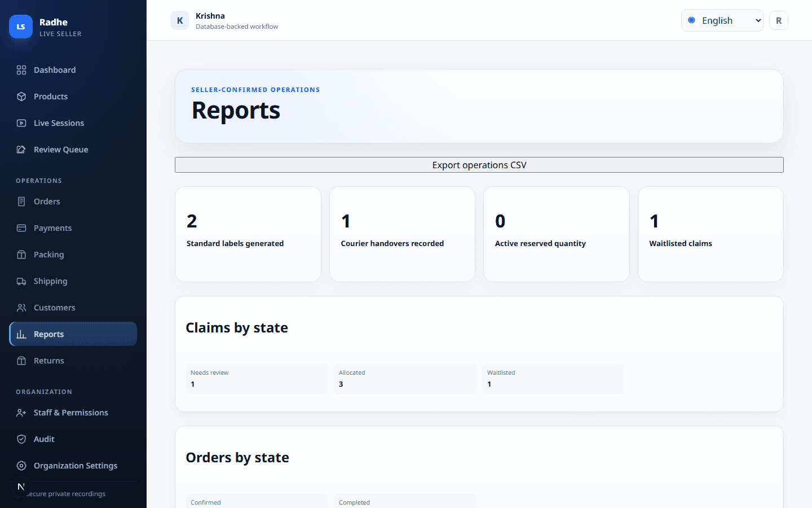Click the round N badge in the sidebar corner
812x508 pixels.
(21, 487)
